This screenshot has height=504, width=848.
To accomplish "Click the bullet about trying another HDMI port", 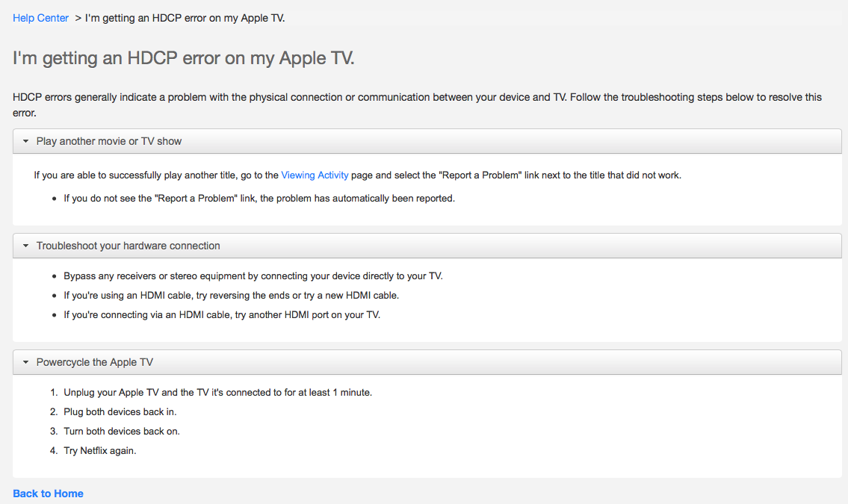I will 222,315.
